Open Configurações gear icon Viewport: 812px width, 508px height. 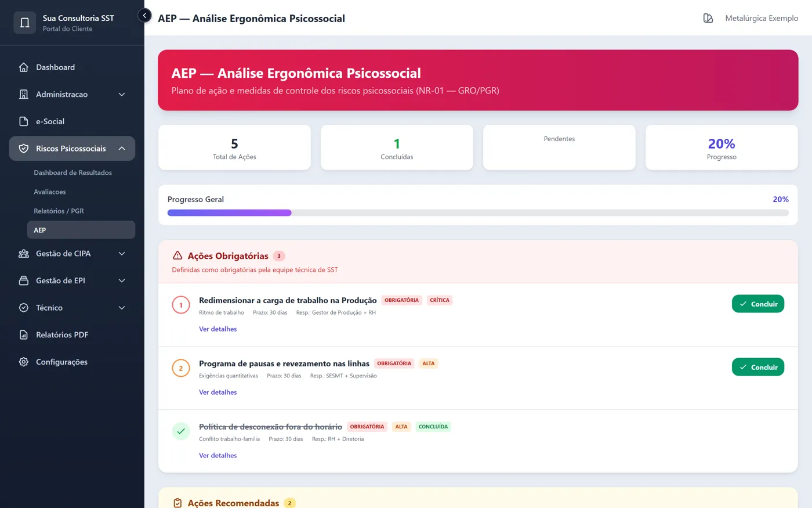click(x=24, y=362)
